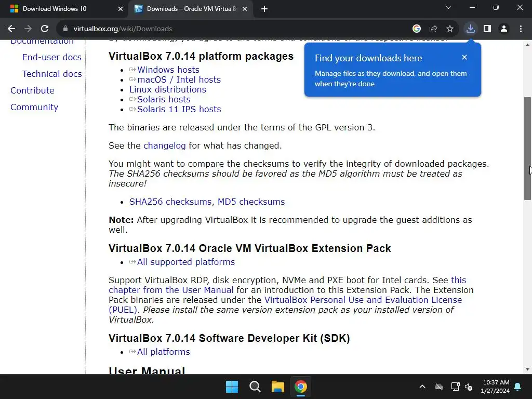Open File Explorer from taskbar

click(x=277, y=387)
